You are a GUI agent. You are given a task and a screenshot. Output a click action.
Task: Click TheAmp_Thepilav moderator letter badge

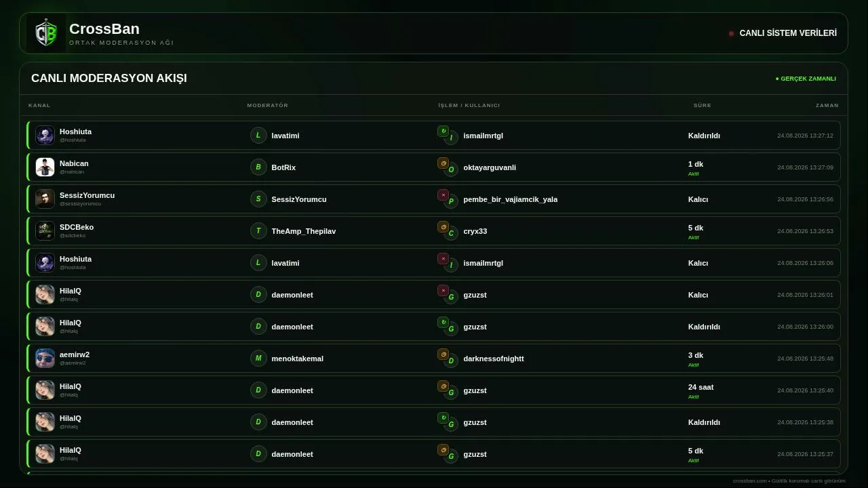tap(258, 230)
